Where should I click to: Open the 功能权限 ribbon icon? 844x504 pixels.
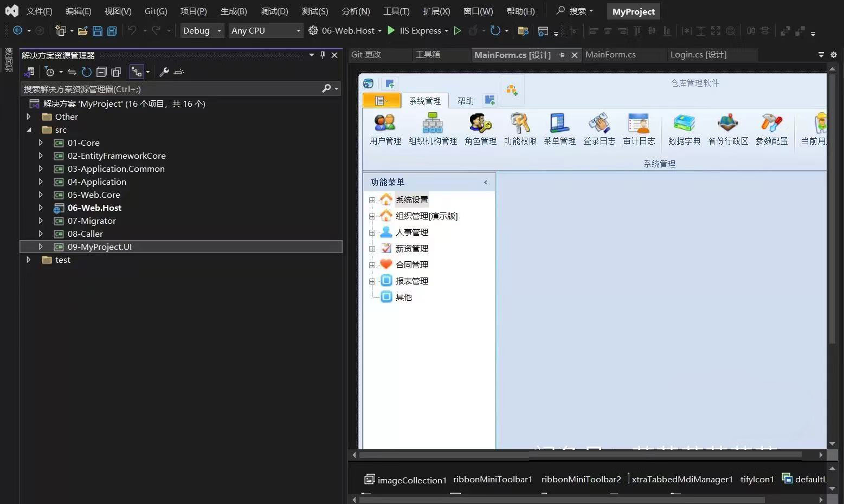click(x=520, y=130)
